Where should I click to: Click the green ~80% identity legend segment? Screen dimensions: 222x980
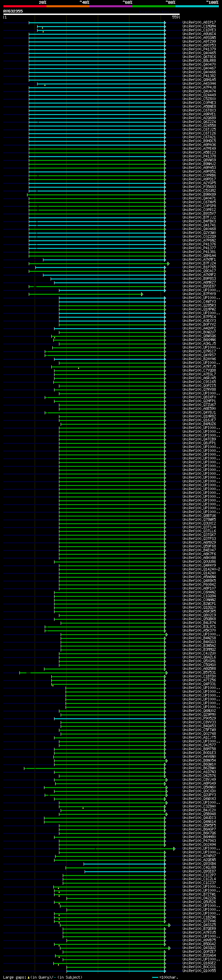tap(154, 6)
